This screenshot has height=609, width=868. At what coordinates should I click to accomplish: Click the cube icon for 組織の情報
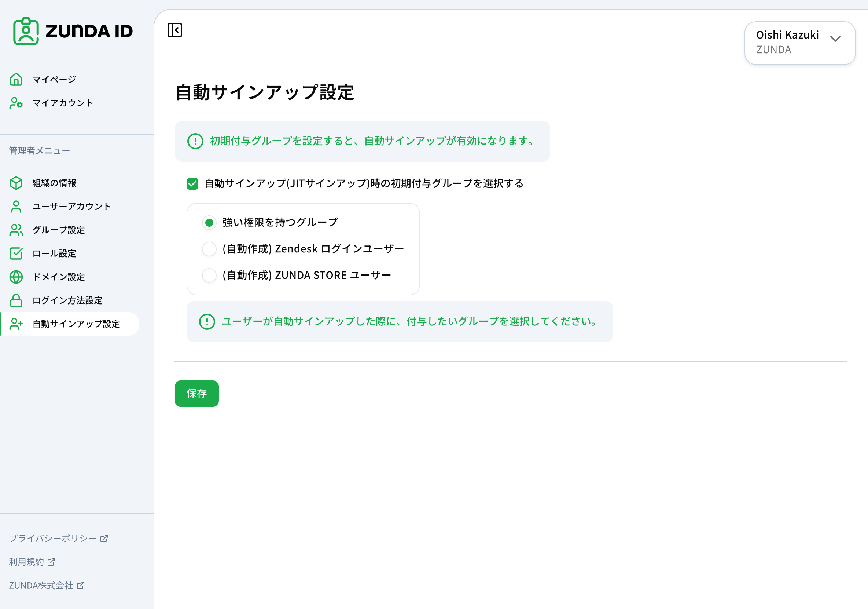[x=16, y=183]
